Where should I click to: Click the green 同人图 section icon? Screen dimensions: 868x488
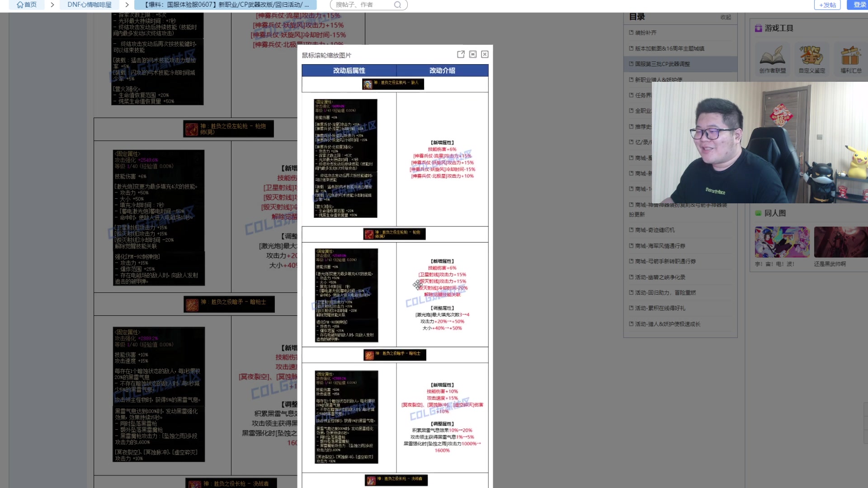758,213
